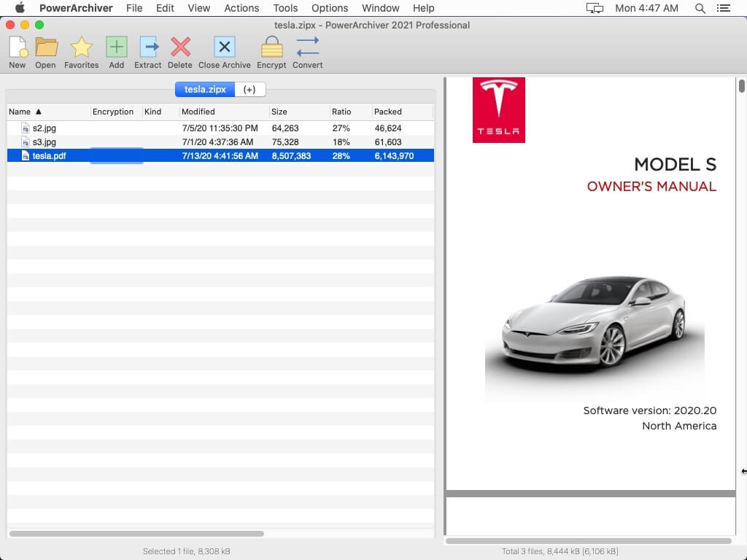The image size is (747, 560).
Task: Sort by the Kind column header
Action: (x=161, y=112)
